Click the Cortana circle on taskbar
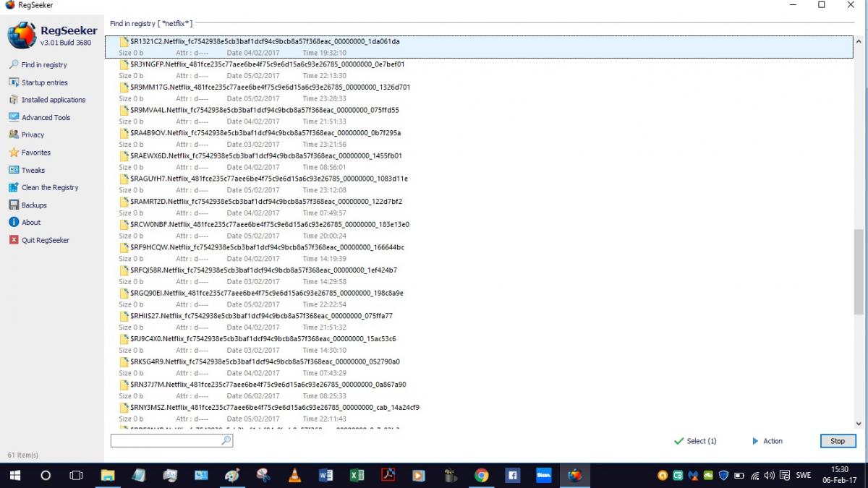The image size is (868, 488). (45, 476)
